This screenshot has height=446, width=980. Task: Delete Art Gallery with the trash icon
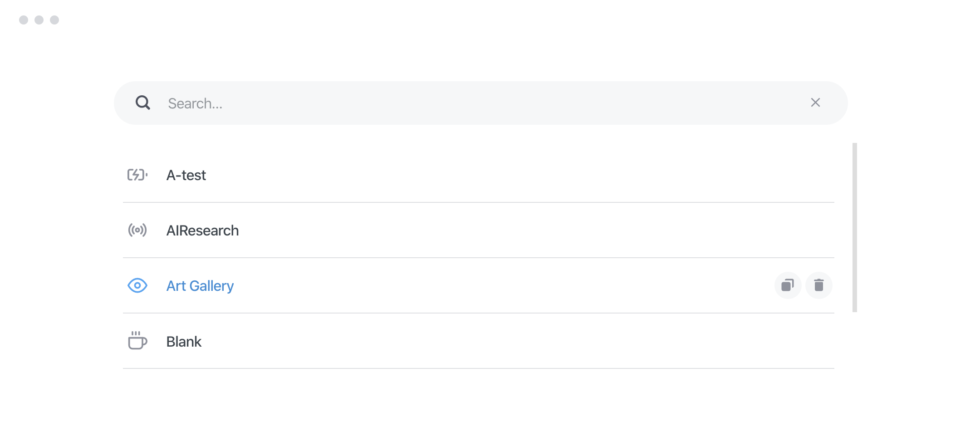coord(818,285)
